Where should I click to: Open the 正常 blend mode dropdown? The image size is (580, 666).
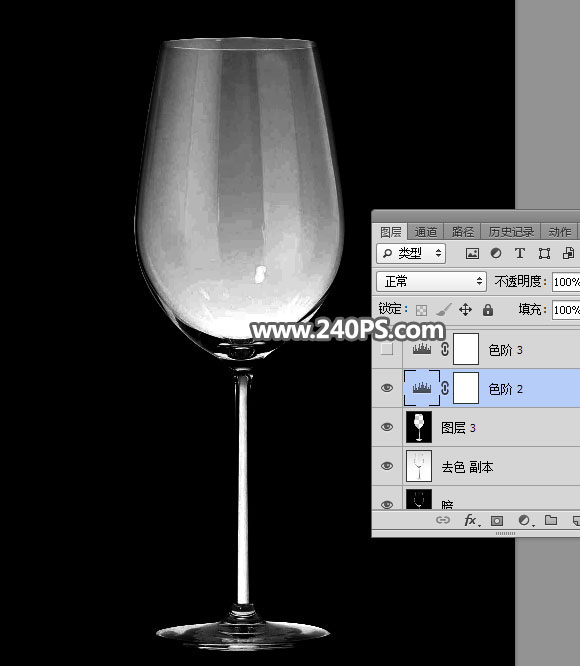431,281
